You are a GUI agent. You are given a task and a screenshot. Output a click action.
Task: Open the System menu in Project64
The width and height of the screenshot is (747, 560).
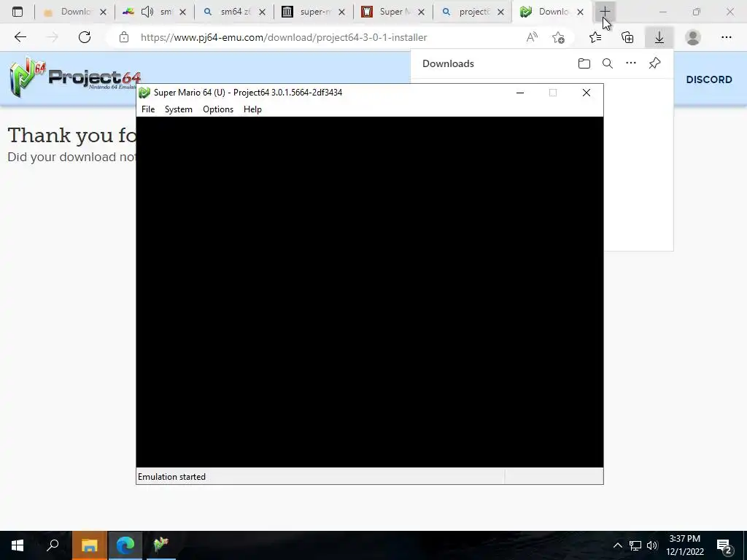[x=179, y=109]
